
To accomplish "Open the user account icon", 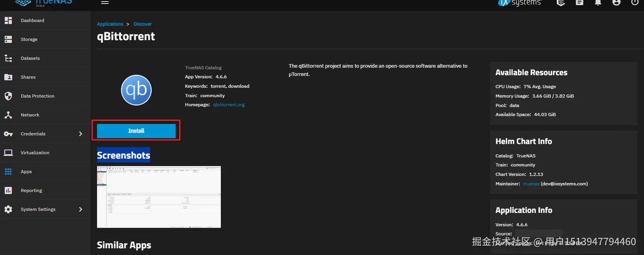I will tap(616, 2).
